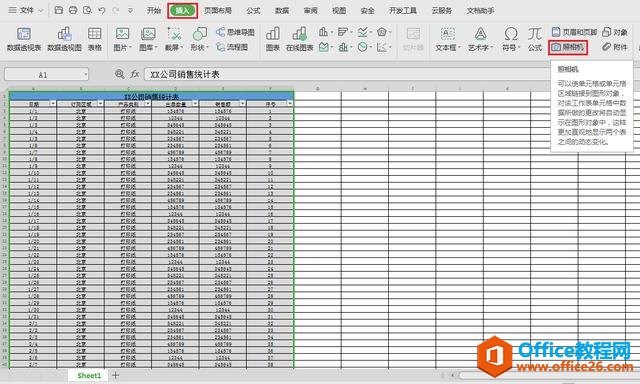Click the Undo arrow icon
Screen dimensions: 640x384
(x=102, y=10)
